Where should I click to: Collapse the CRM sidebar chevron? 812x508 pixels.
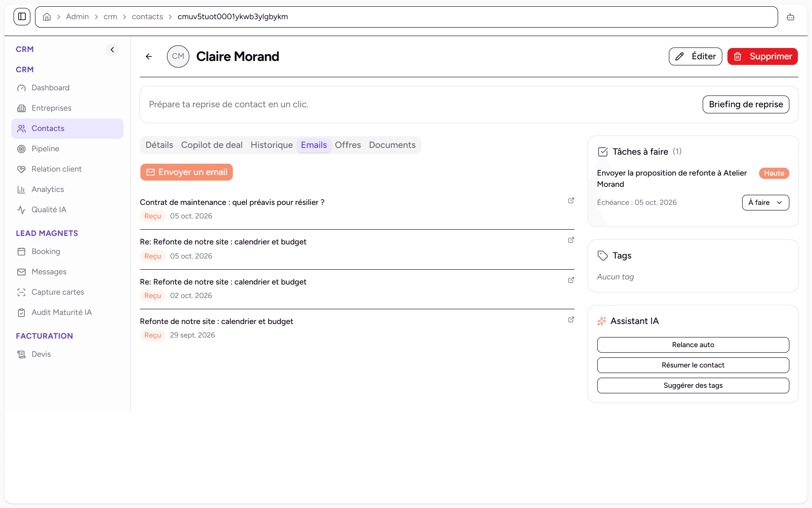[x=112, y=50]
